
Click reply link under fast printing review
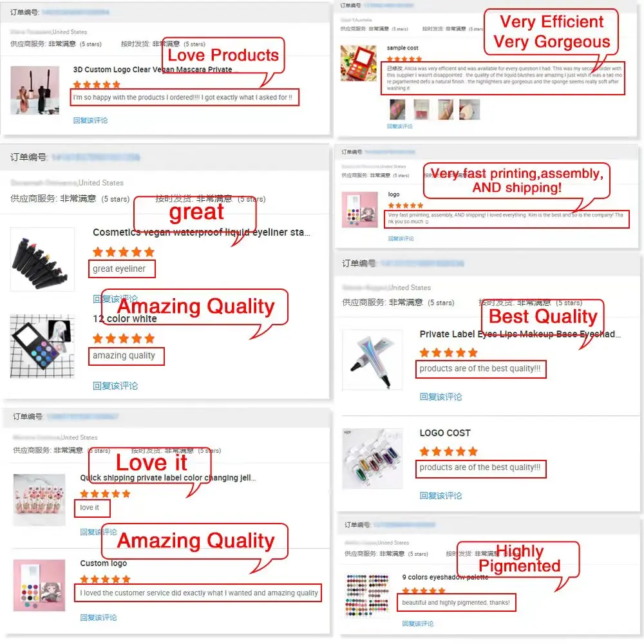tap(401, 238)
